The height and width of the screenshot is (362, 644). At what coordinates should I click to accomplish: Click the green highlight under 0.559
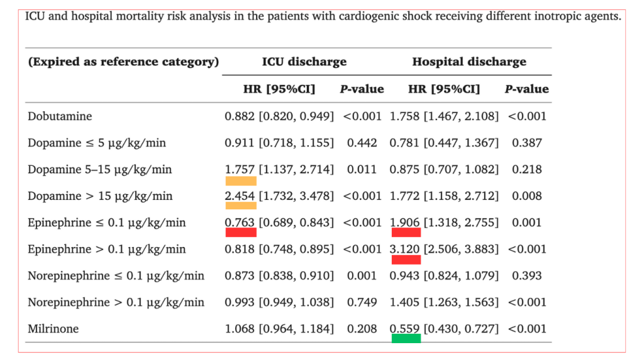pyautogui.click(x=405, y=338)
